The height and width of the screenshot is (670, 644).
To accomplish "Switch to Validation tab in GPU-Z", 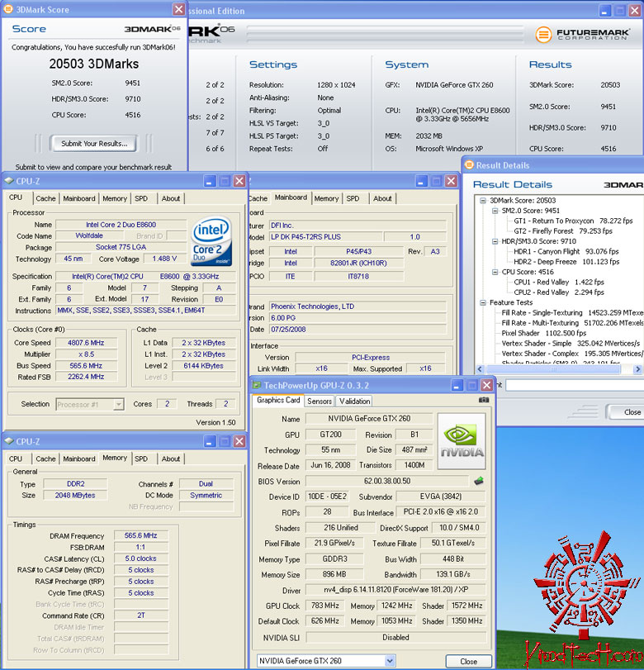I will 354,401.
